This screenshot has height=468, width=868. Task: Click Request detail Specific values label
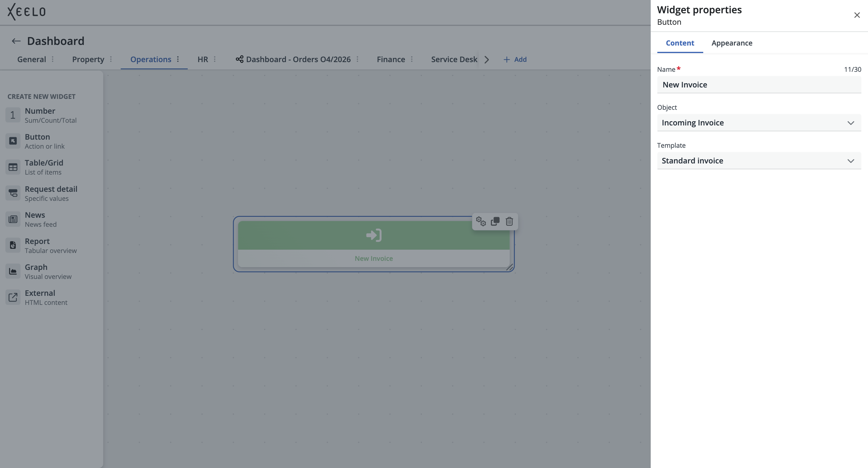tap(51, 193)
